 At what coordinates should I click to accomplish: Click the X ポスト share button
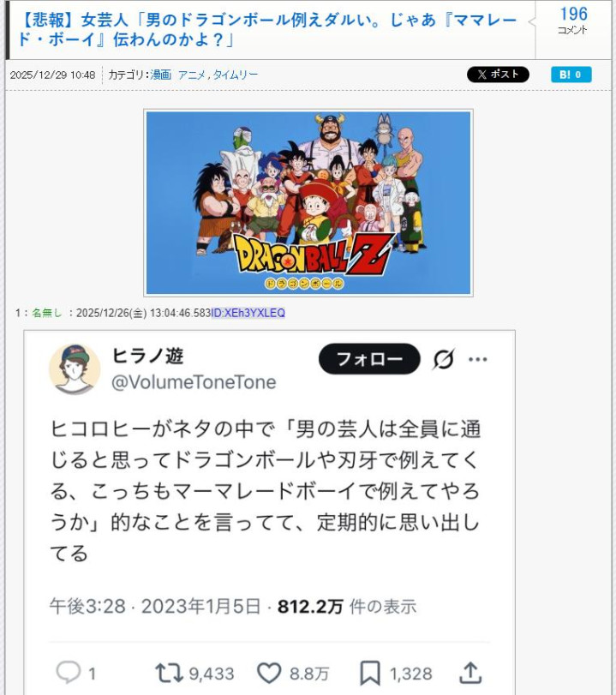click(x=498, y=75)
